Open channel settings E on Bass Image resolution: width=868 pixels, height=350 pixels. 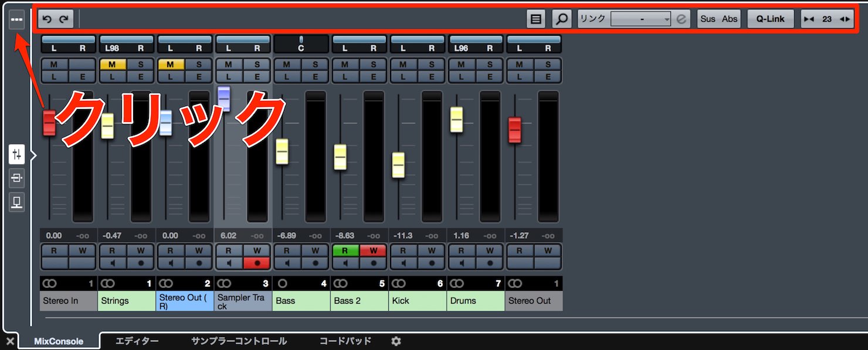click(315, 77)
